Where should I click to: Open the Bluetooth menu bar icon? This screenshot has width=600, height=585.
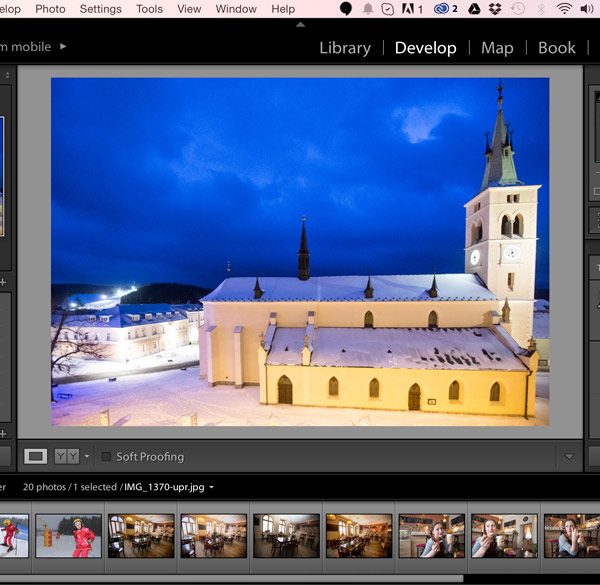[541, 8]
